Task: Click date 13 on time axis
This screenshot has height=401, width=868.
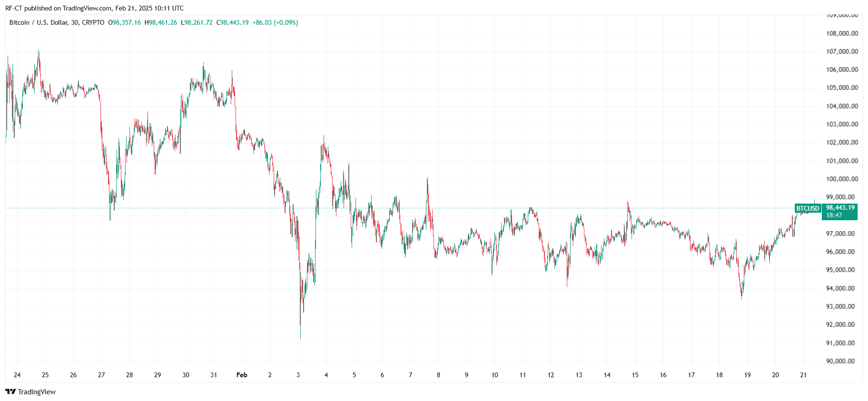Action: pyautogui.click(x=579, y=375)
